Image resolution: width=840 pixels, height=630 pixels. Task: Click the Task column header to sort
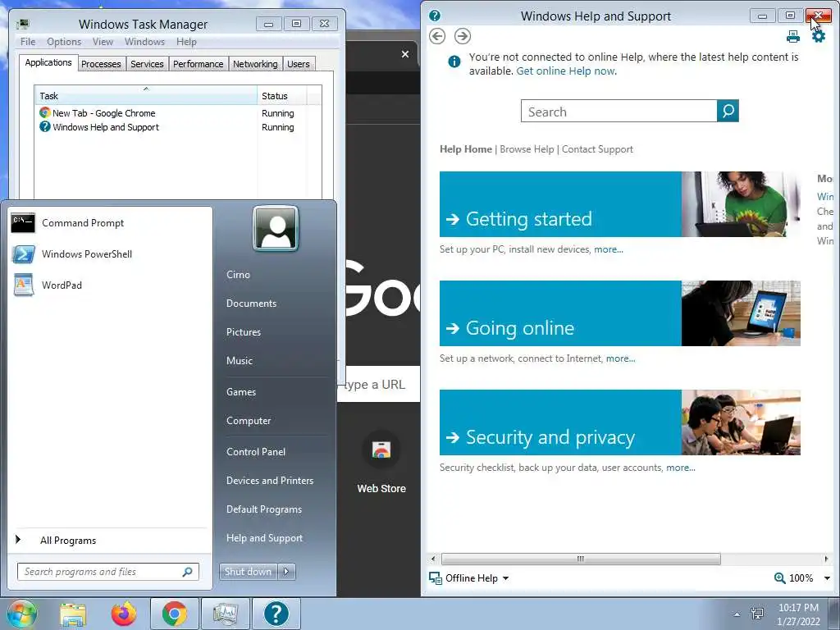pyautogui.click(x=146, y=95)
